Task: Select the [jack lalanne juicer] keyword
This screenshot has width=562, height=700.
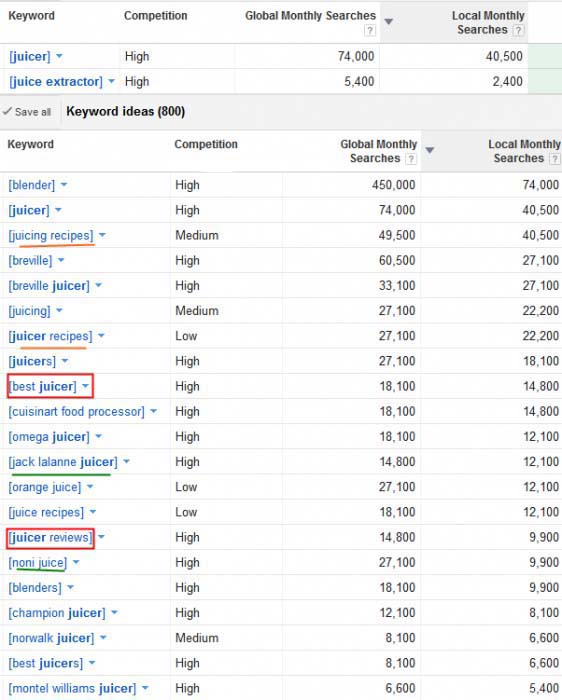Action: [x=63, y=462]
